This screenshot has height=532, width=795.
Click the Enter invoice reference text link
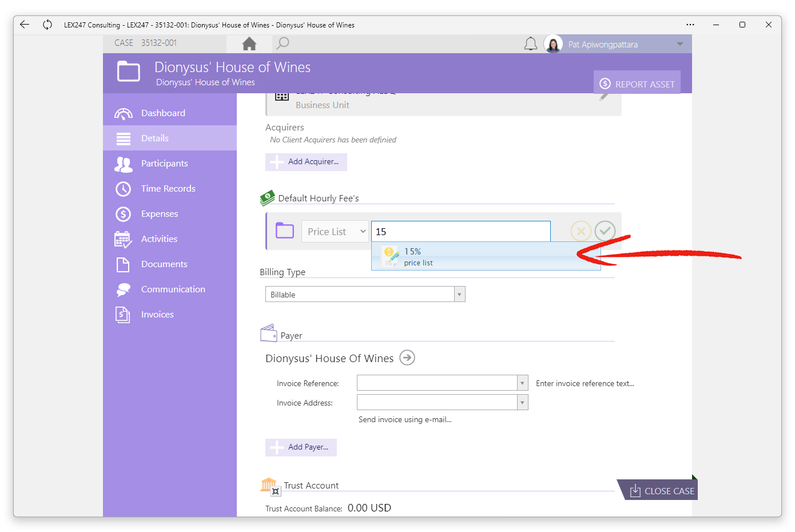point(585,384)
